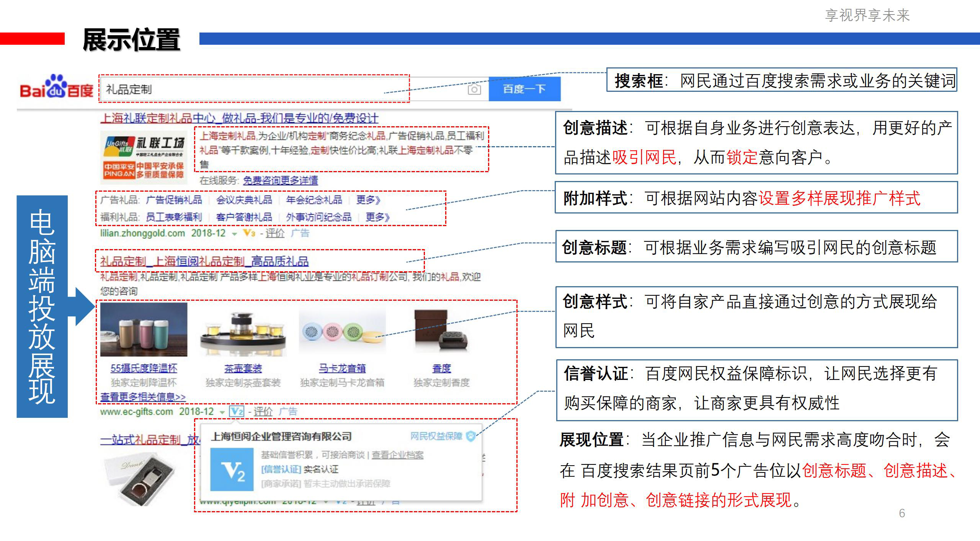Open the 一站式礼品定制 result title
The image size is (980, 541).
149,440
